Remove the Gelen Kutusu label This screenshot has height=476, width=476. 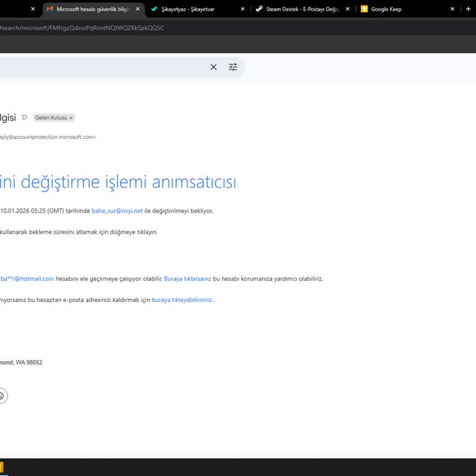[71, 118]
